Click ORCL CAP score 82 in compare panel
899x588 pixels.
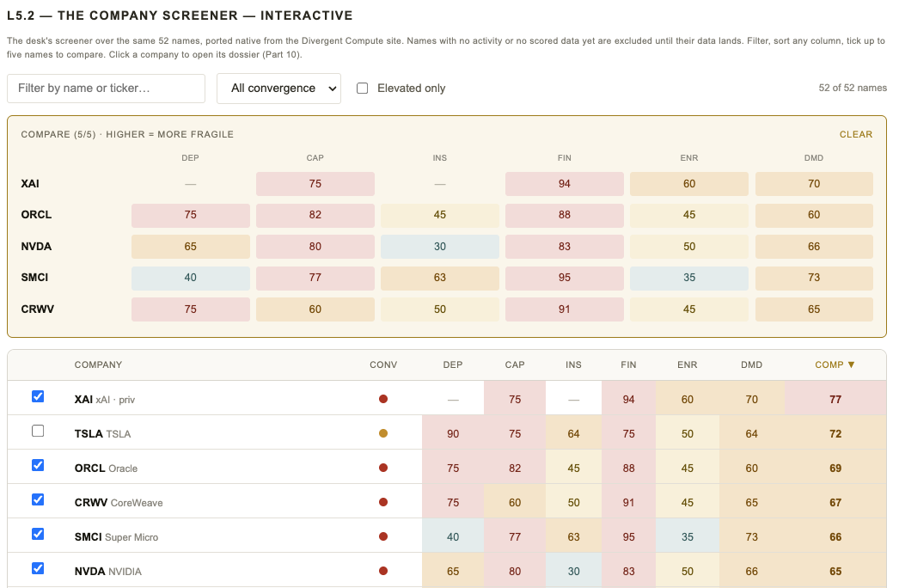coord(315,215)
